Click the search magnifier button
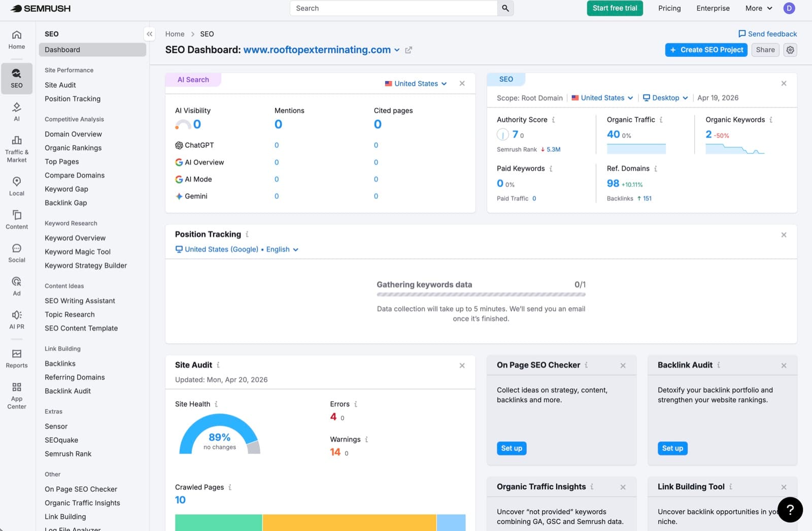 (x=505, y=8)
